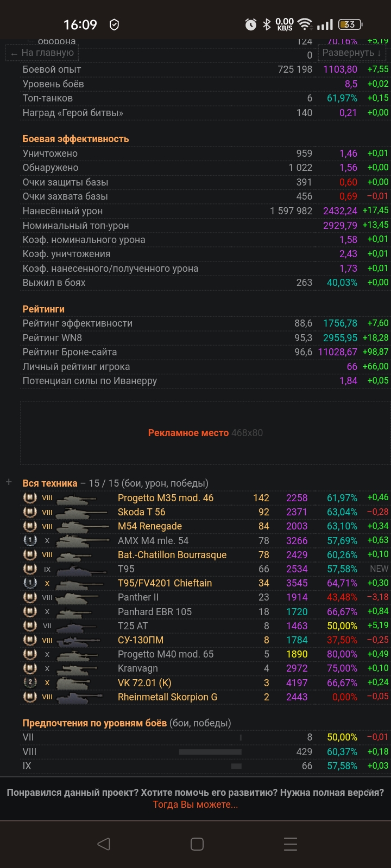The height and width of the screenshot is (868, 391).
Task: Tap the Рекламное место ad placeholder
Action: tap(205, 433)
